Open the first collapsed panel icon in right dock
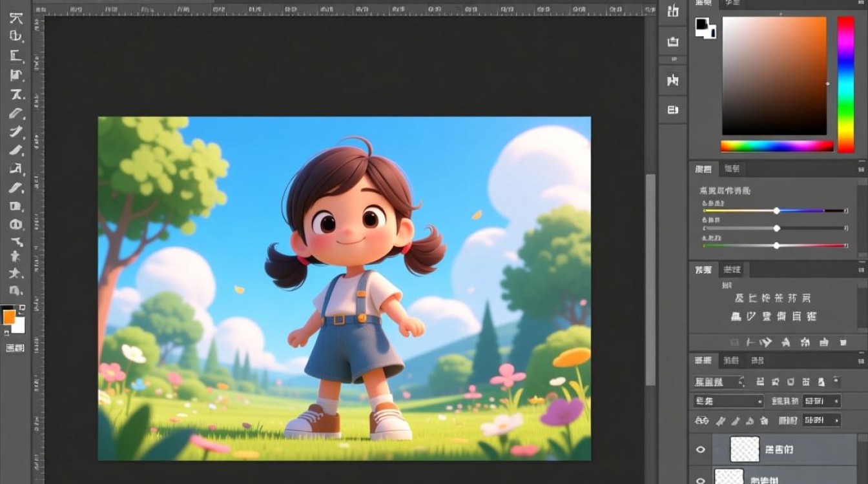868x484 pixels. click(673, 11)
